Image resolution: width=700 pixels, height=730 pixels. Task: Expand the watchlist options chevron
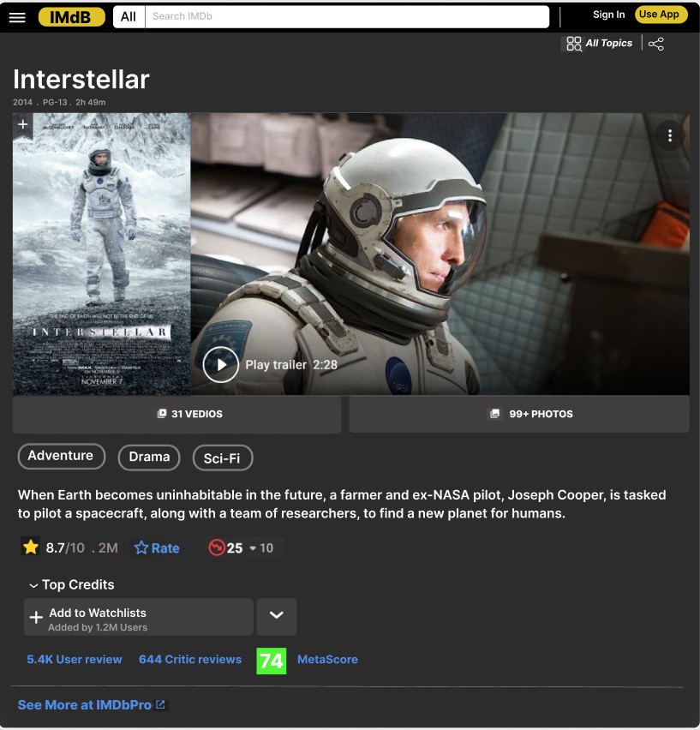277,616
